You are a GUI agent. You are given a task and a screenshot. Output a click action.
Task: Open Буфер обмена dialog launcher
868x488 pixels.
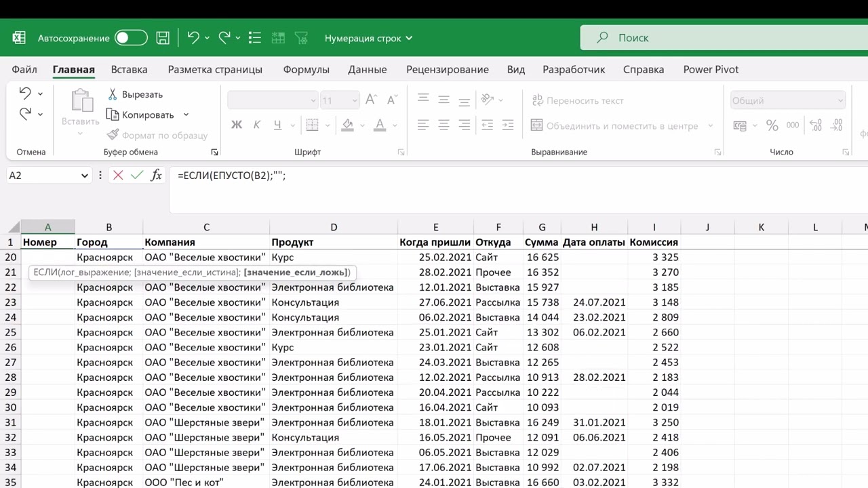[x=214, y=152]
